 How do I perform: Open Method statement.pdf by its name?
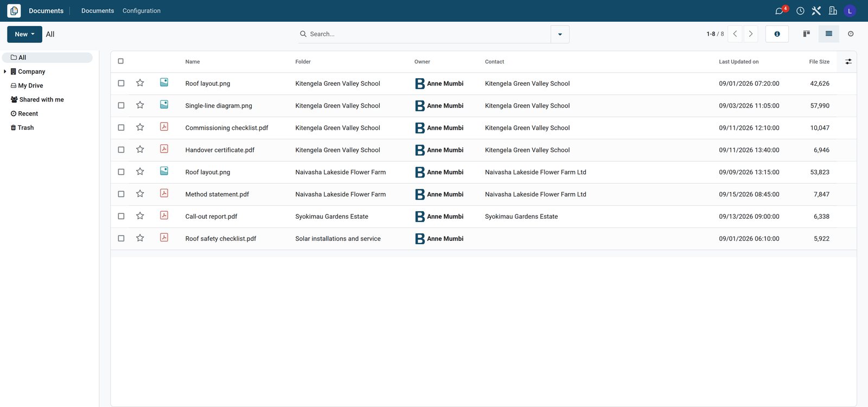pos(217,194)
